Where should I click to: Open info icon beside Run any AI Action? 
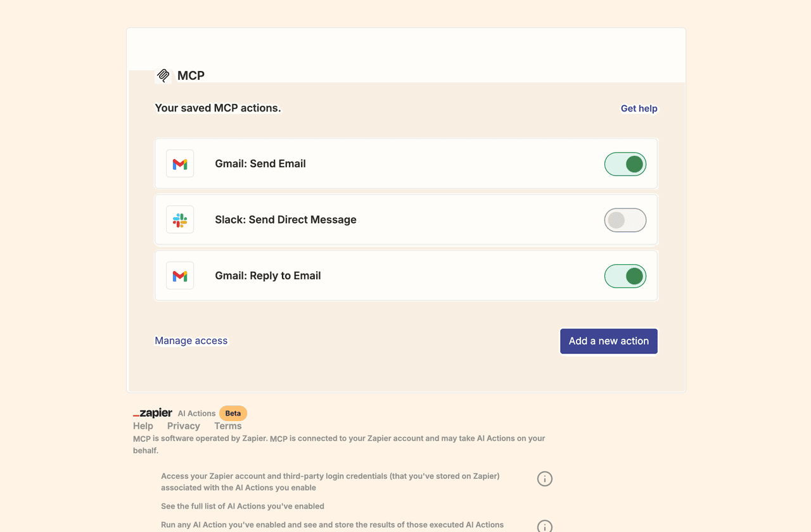pyautogui.click(x=545, y=526)
